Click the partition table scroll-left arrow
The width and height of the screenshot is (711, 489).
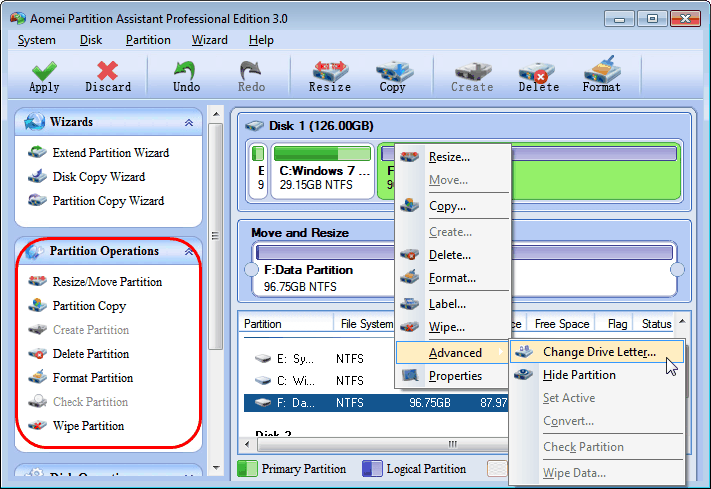[247, 444]
